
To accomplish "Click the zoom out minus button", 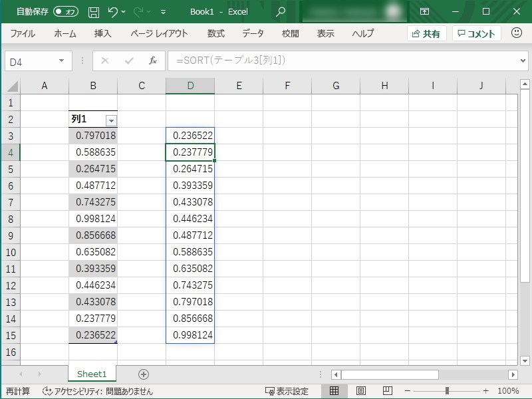I will [x=408, y=391].
